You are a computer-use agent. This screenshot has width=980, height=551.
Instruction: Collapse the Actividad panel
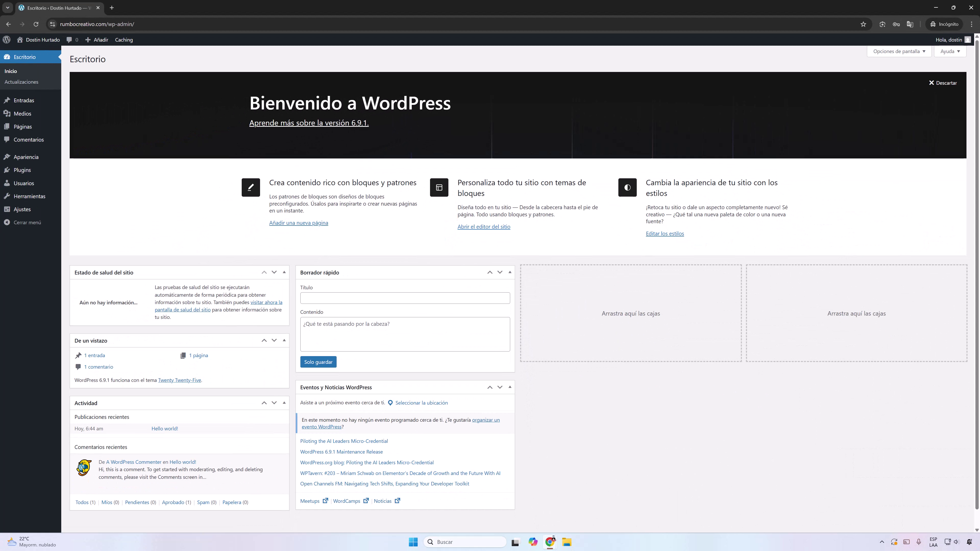[284, 403]
